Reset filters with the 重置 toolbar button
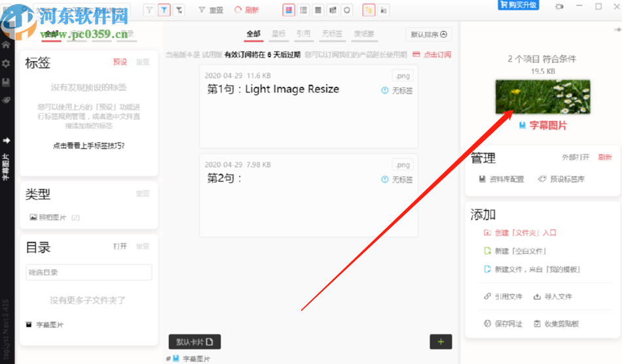Viewport: 622px width, 364px height. coord(211,10)
